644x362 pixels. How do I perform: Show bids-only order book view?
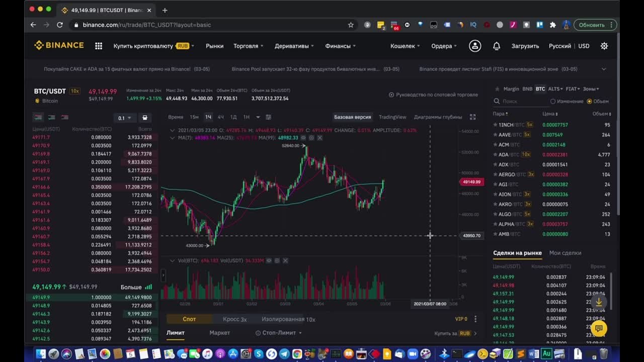coord(51,117)
